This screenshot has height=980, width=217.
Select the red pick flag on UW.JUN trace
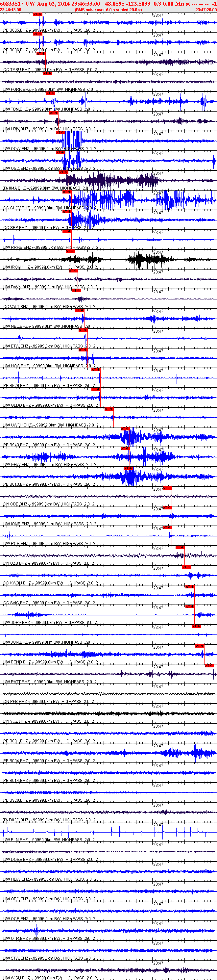click(196, 626)
